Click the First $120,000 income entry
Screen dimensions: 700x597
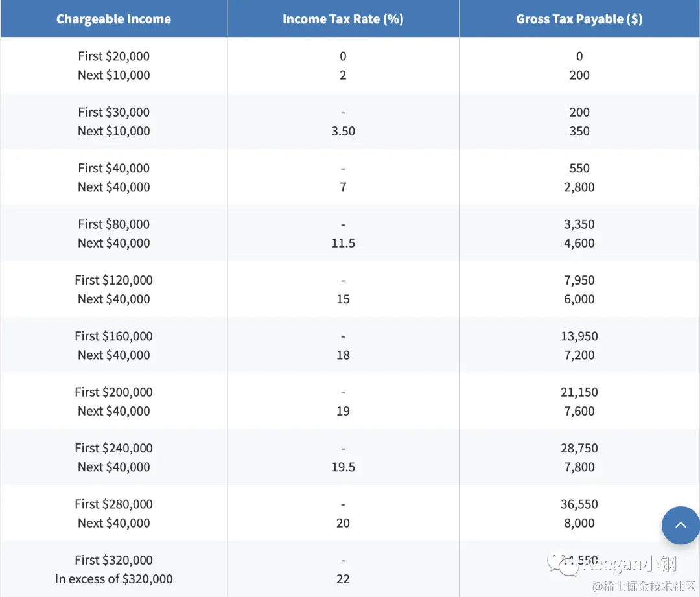click(113, 280)
